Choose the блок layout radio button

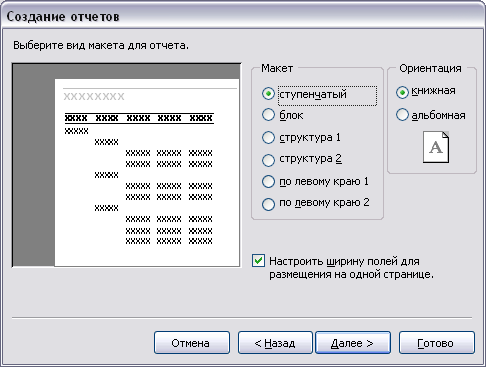(x=268, y=115)
